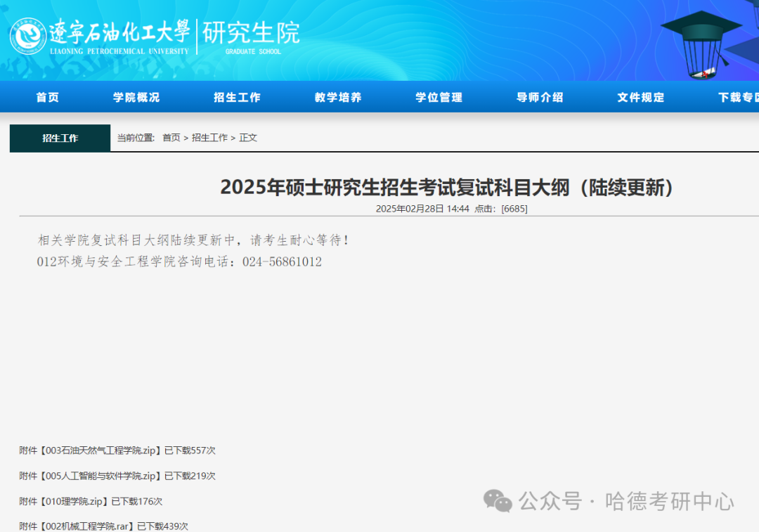759x532 pixels.
Task: Download attachment 010理学院.zip
Action: 74,502
